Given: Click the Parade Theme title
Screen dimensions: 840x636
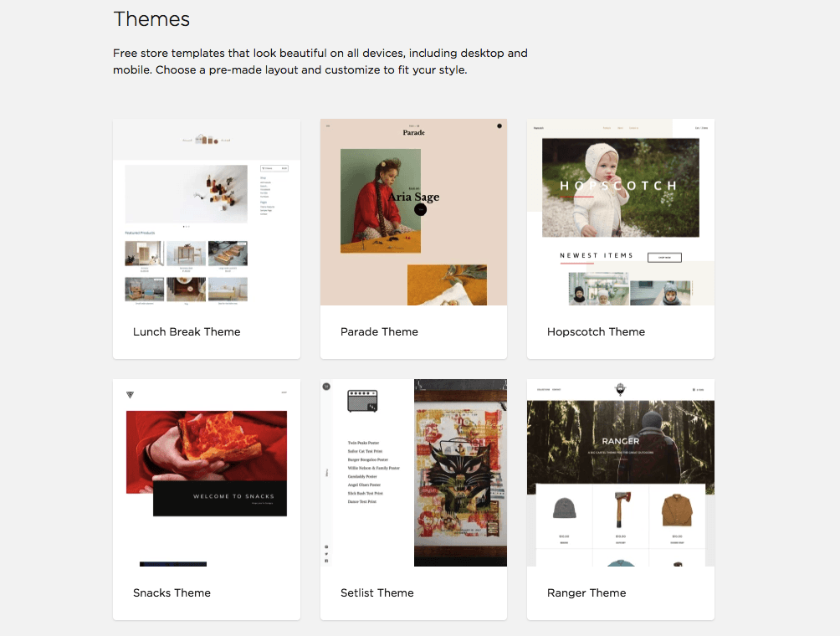Looking at the screenshot, I should point(379,331).
